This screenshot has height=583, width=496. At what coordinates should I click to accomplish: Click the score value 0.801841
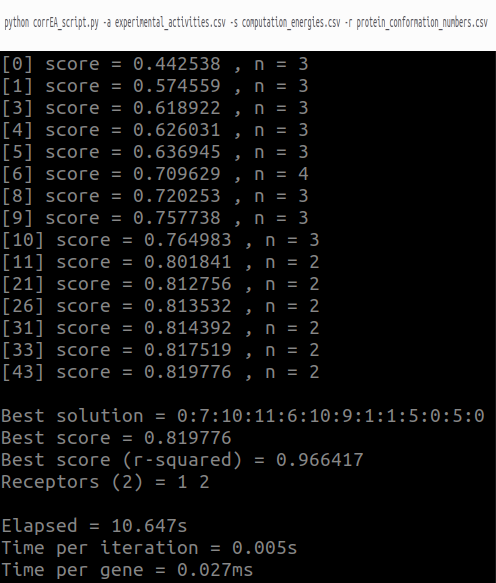[188, 262]
